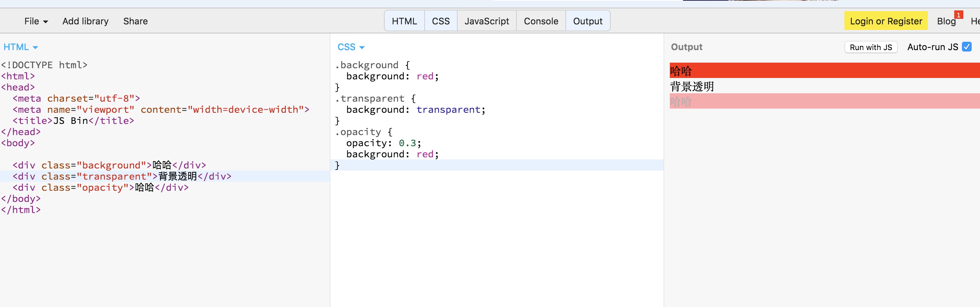
Task: Click the .background selector in CSS
Action: [x=367, y=65]
